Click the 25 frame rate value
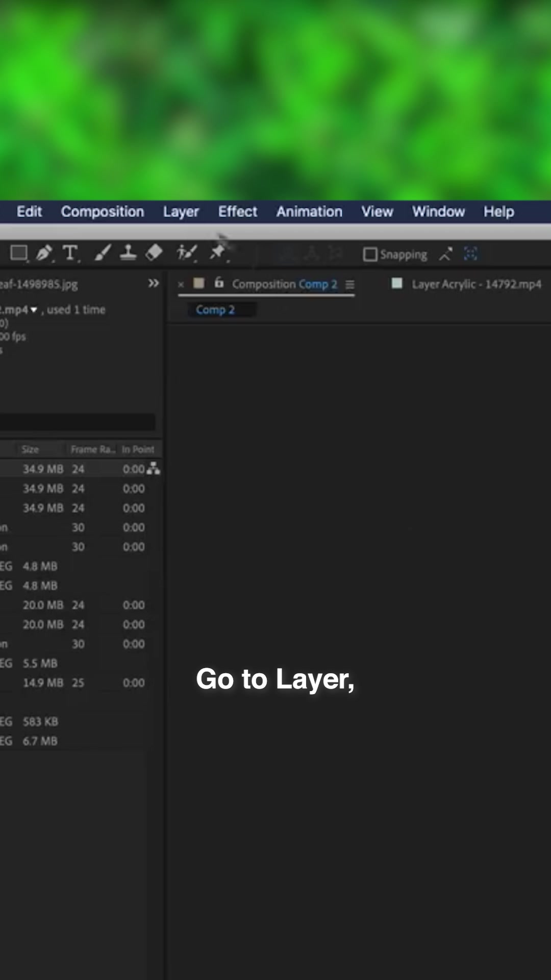 [x=78, y=682]
